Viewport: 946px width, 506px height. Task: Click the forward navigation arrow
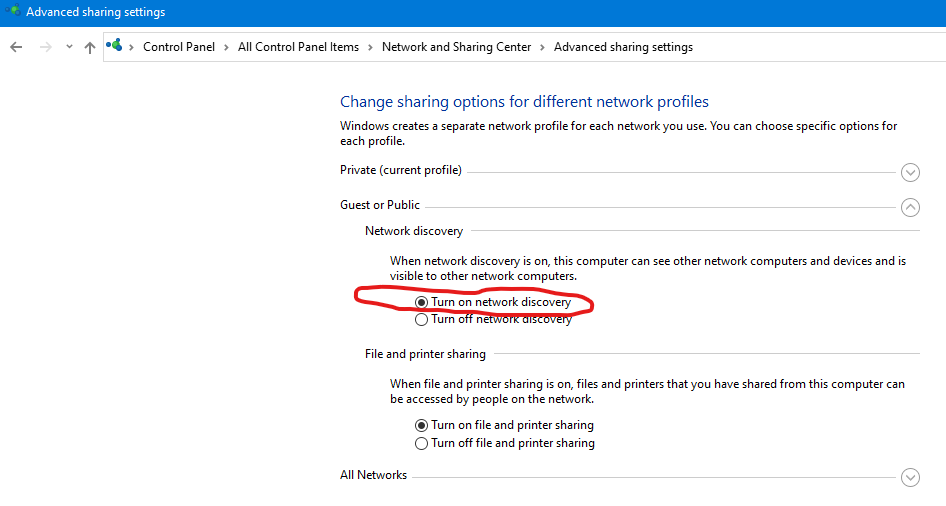46,47
